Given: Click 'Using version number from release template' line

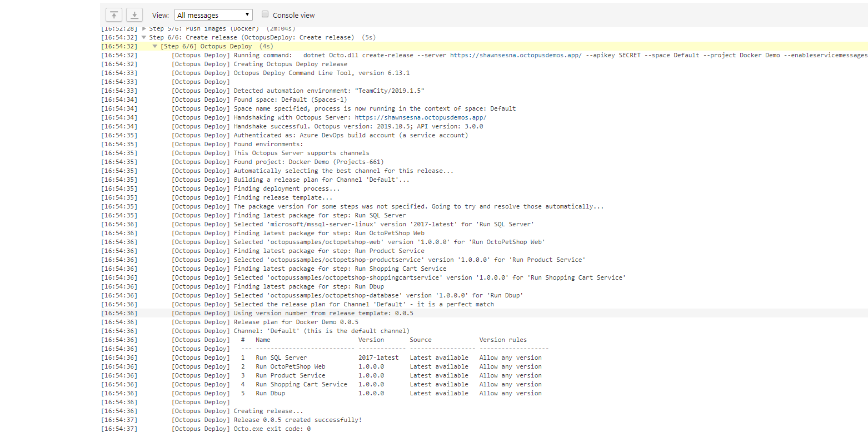Looking at the screenshot, I should point(323,313).
